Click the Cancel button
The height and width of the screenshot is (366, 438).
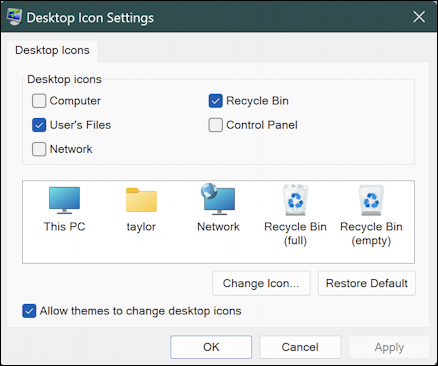click(300, 347)
